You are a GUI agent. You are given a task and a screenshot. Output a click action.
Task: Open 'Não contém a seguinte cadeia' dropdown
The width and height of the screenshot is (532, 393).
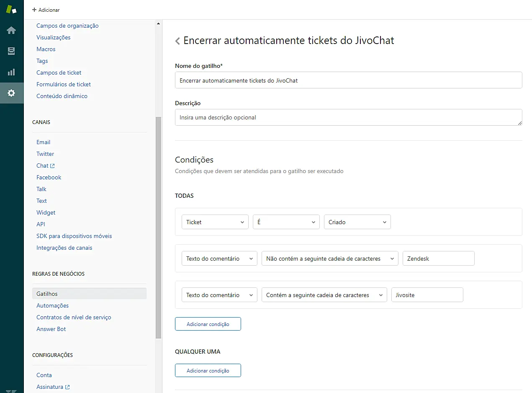(x=330, y=259)
